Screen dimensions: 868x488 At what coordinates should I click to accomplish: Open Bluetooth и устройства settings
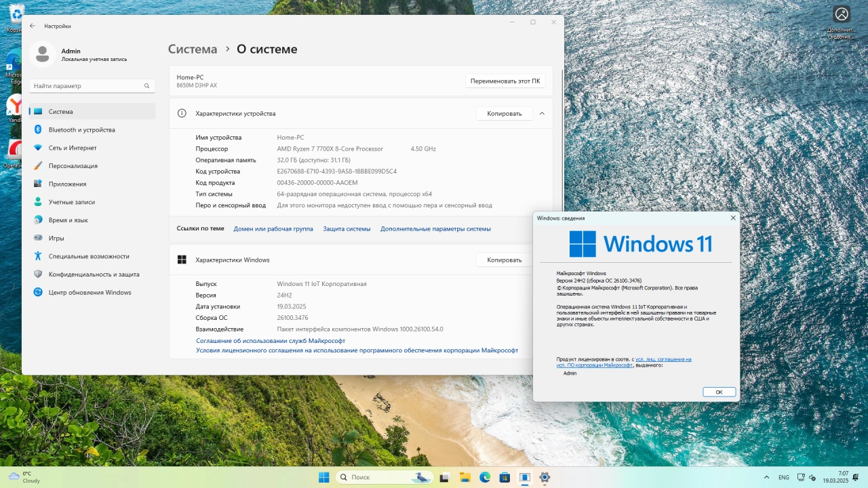click(92, 129)
